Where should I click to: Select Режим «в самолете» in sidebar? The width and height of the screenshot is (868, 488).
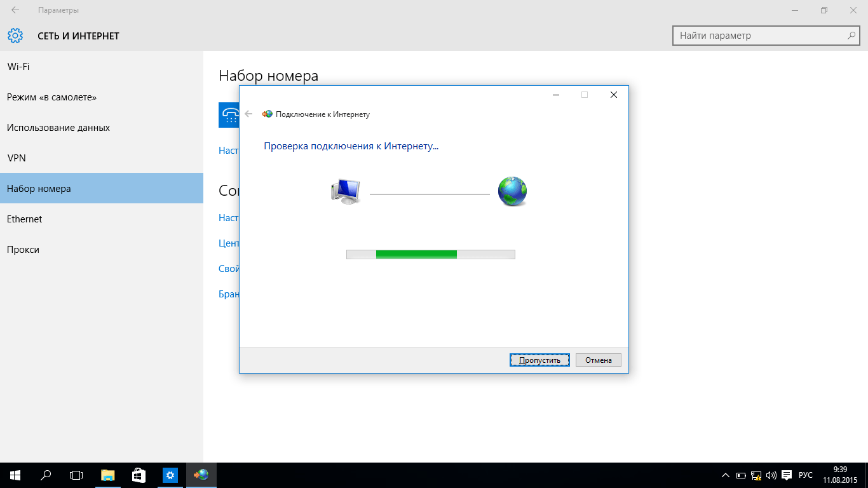102,97
